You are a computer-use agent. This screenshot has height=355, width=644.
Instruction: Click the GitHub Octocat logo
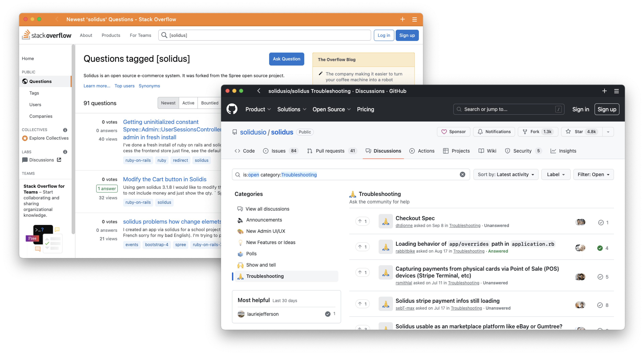(x=232, y=109)
